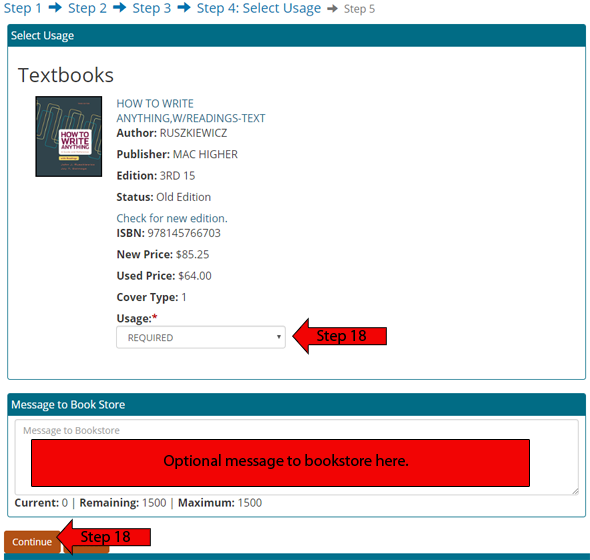Image resolution: width=590 pixels, height=560 pixels.
Task: Click the Continue button
Action: pyautogui.click(x=32, y=542)
